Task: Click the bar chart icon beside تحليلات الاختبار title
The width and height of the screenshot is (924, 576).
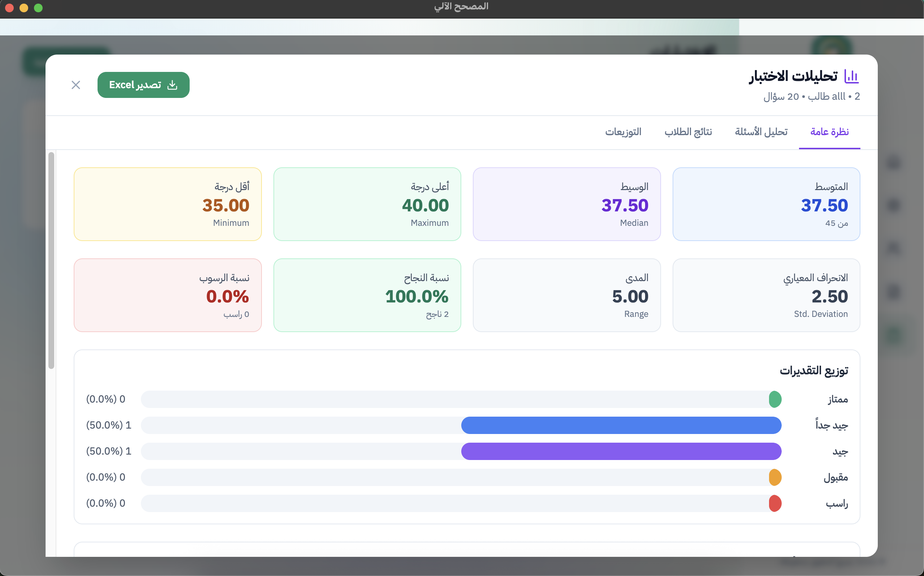Action: coord(852,76)
